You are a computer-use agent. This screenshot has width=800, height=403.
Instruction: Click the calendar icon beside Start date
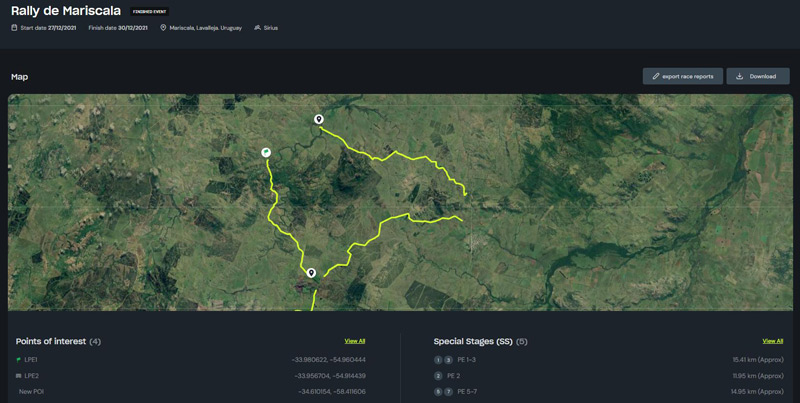14,28
